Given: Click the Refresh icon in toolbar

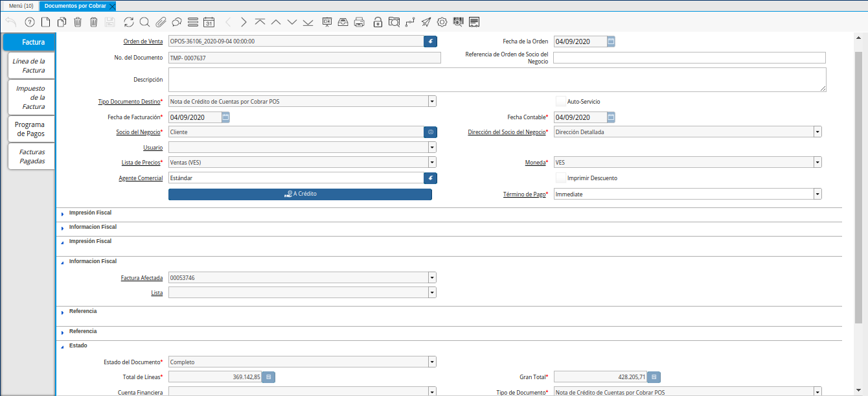Looking at the screenshot, I should pyautogui.click(x=129, y=22).
